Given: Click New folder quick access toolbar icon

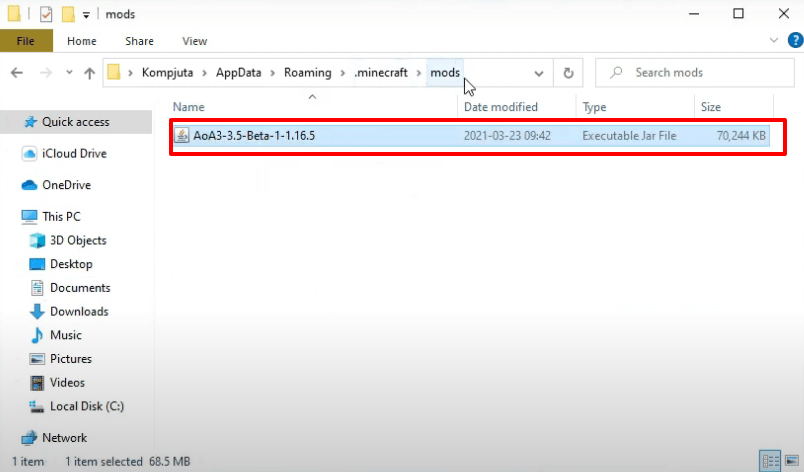Looking at the screenshot, I should coord(68,14).
